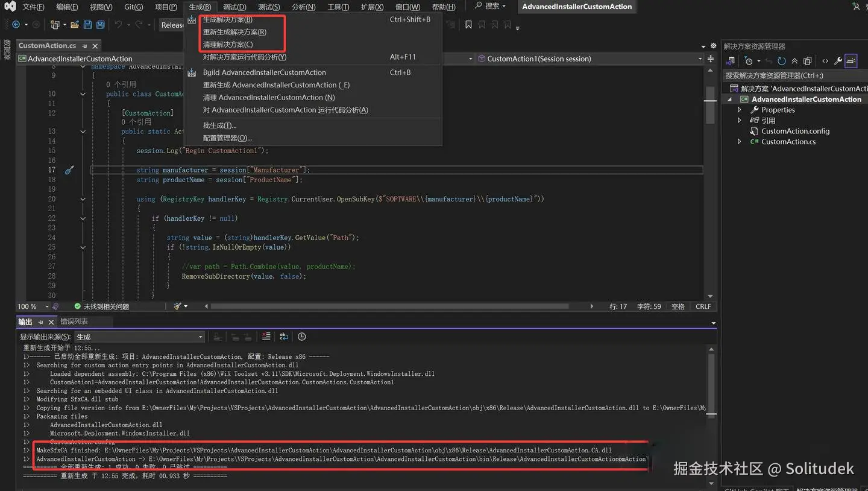This screenshot has height=491, width=868.
Task: Pin the Output panel with the pushpin
Action: 41,322
